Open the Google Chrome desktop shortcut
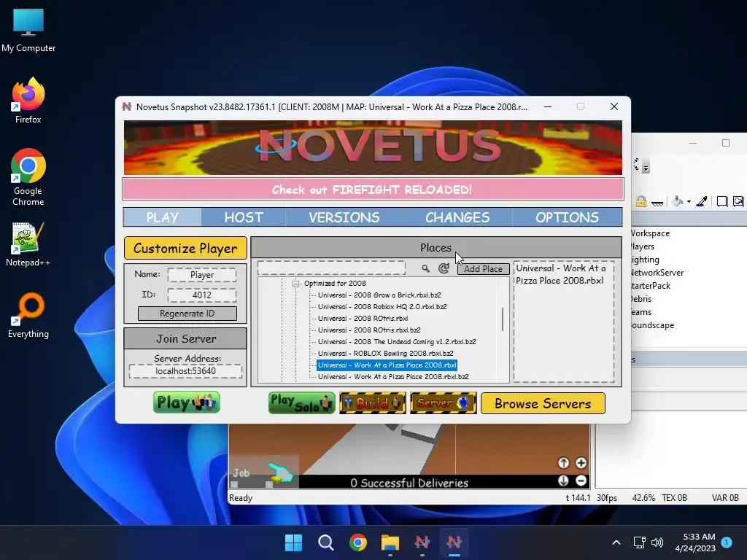 coord(28,177)
